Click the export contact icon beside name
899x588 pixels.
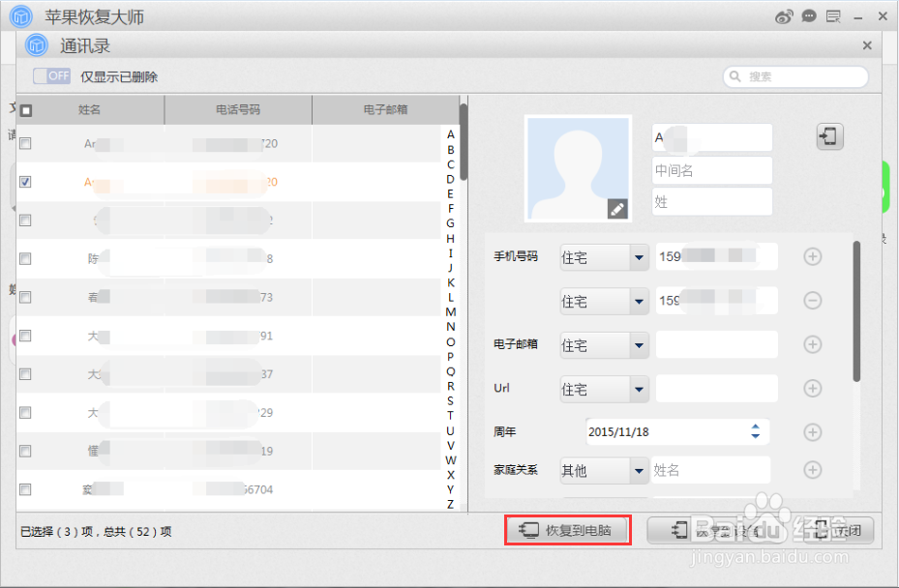click(829, 136)
